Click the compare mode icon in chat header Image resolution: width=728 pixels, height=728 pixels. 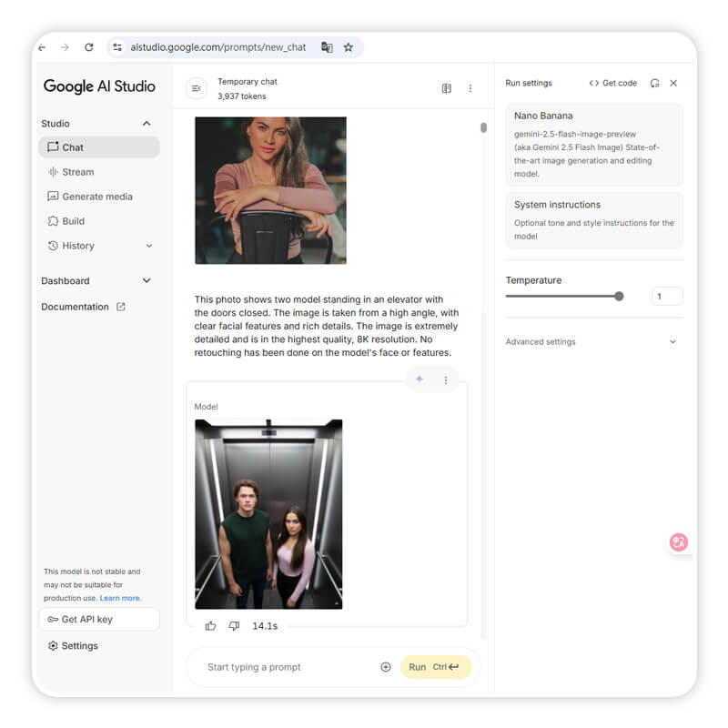tap(446, 88)
